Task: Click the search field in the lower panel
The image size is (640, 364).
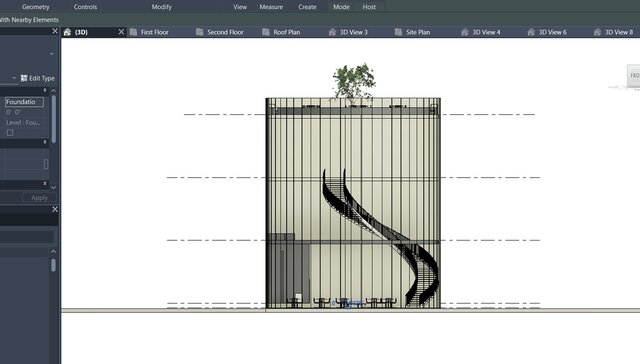Action: (x=27, y=237)
